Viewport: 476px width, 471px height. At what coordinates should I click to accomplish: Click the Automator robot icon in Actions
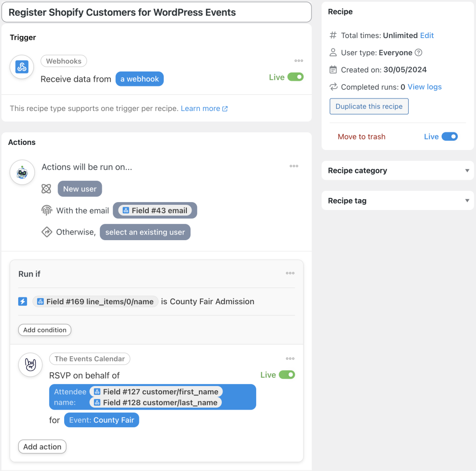point(22,172)
